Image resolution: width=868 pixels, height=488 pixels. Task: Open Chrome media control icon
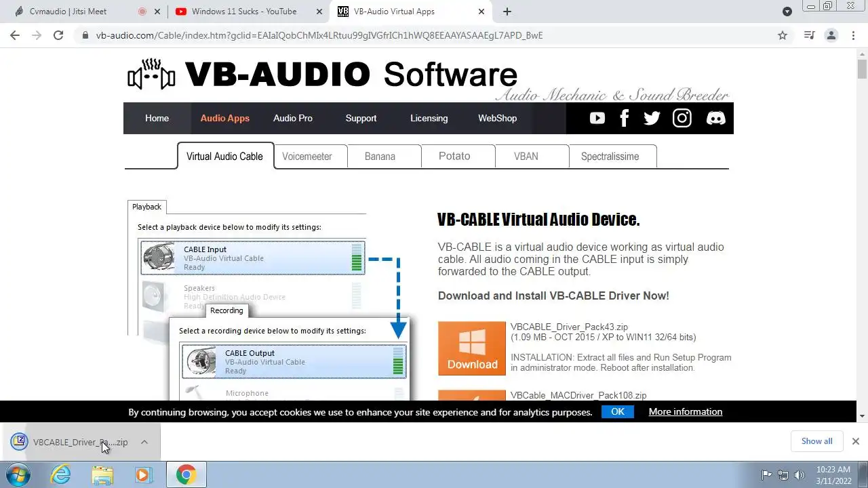[x=809, y=35]
